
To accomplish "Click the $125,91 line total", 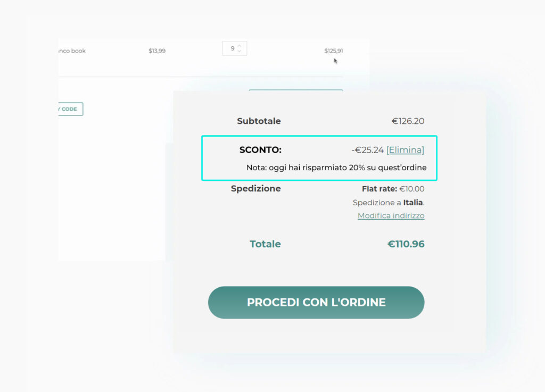I will coord(334,51).
